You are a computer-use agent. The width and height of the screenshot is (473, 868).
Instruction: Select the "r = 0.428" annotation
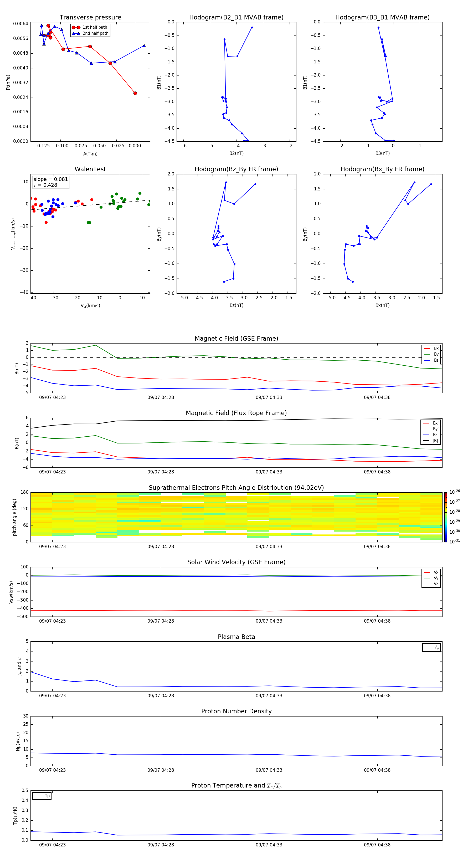tap(45, 185)
